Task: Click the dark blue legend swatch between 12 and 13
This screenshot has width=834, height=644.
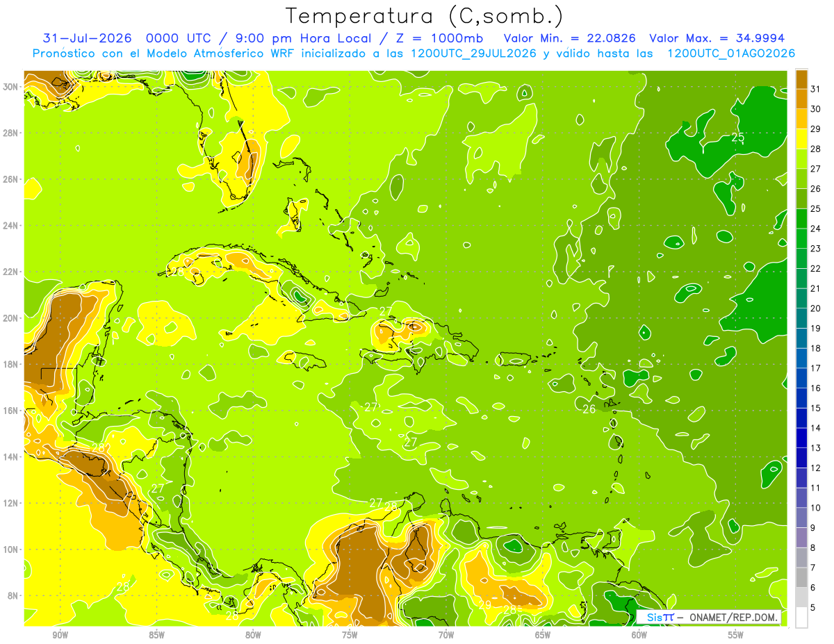Action: [801, 458]
